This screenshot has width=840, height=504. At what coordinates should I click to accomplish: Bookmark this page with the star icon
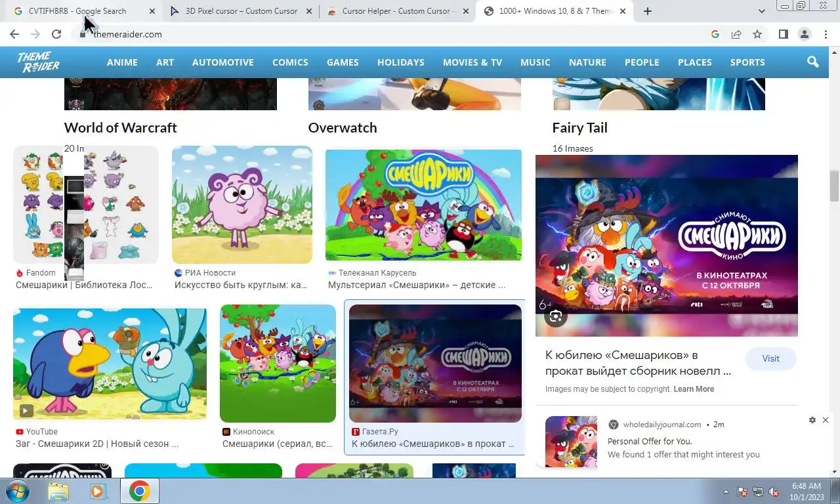pyautogui.click(x=757, y=34)
